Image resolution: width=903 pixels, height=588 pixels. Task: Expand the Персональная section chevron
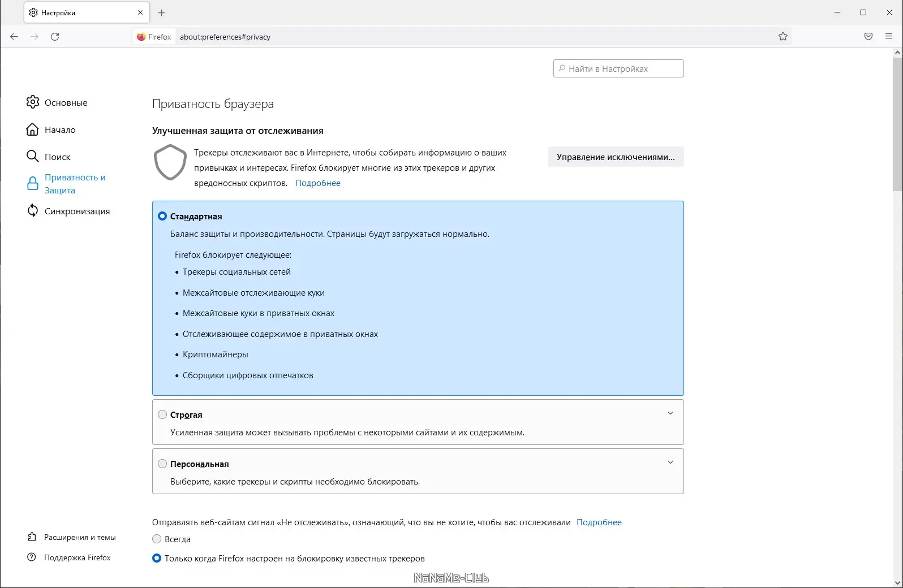(670, 462)
